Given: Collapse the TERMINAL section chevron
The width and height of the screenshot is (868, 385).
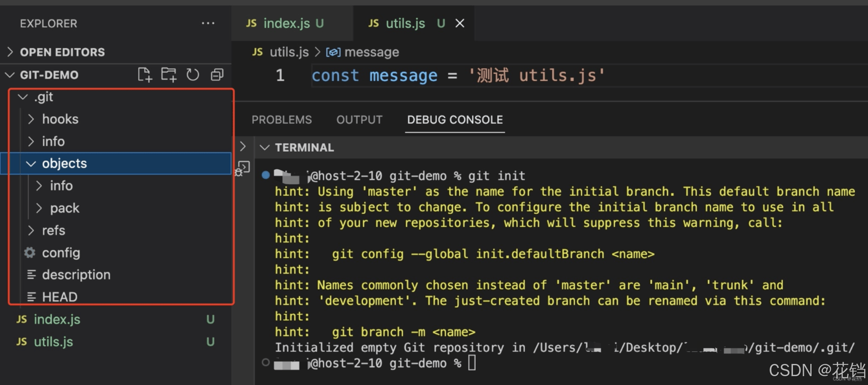Looking at the screenshot, I should coord(265,147).
